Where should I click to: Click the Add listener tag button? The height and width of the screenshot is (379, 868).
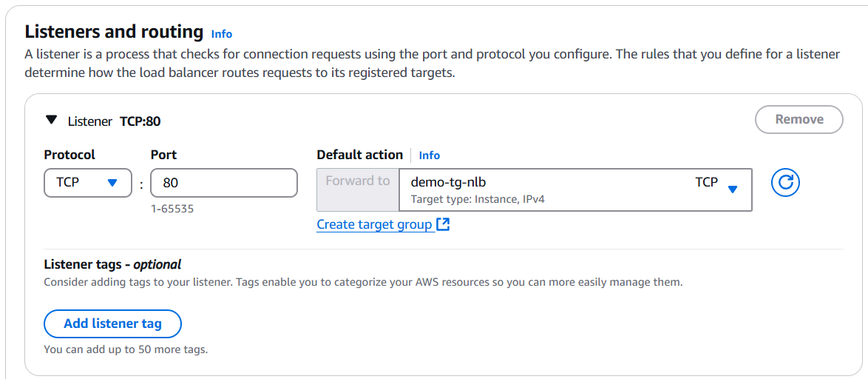(112, 323)
